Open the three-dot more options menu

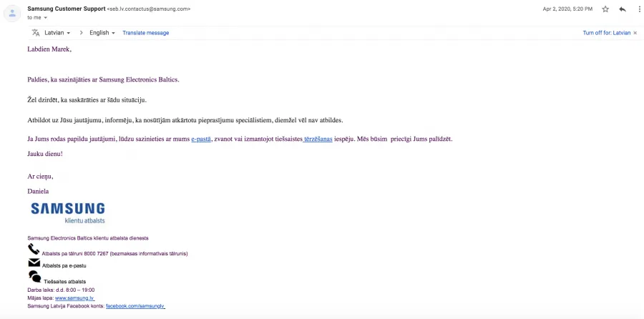point(640,9)
